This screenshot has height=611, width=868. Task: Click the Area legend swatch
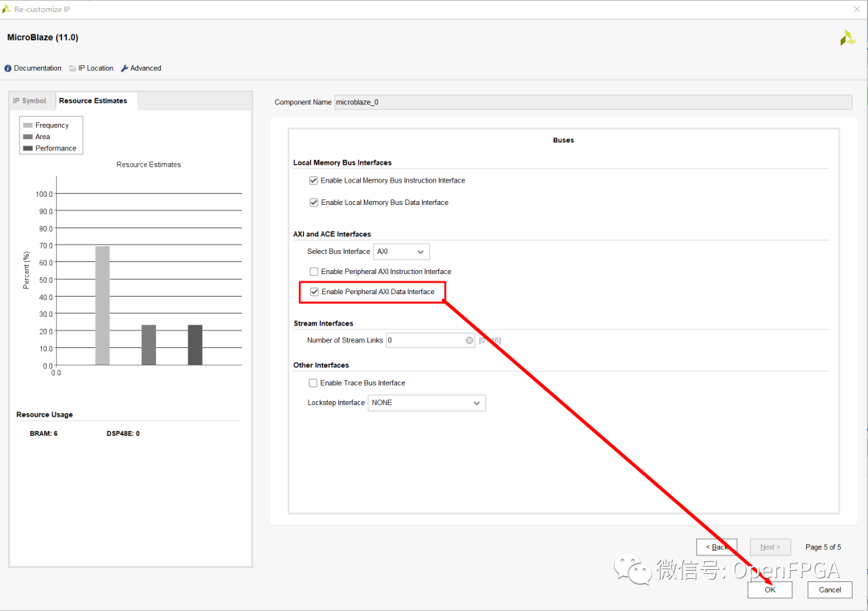(27, 137)
